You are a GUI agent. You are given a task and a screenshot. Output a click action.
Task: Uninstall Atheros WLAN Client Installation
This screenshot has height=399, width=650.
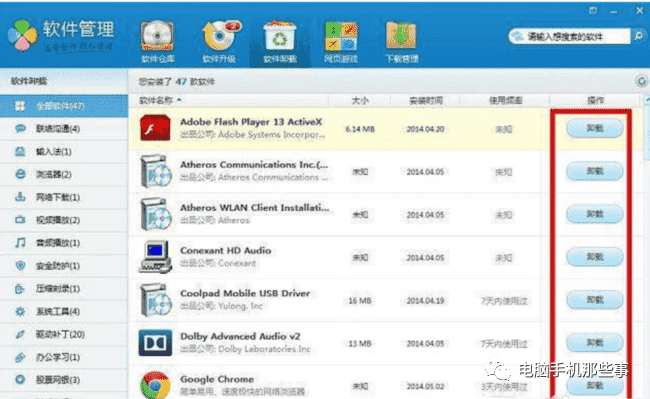tap(594, 214)
